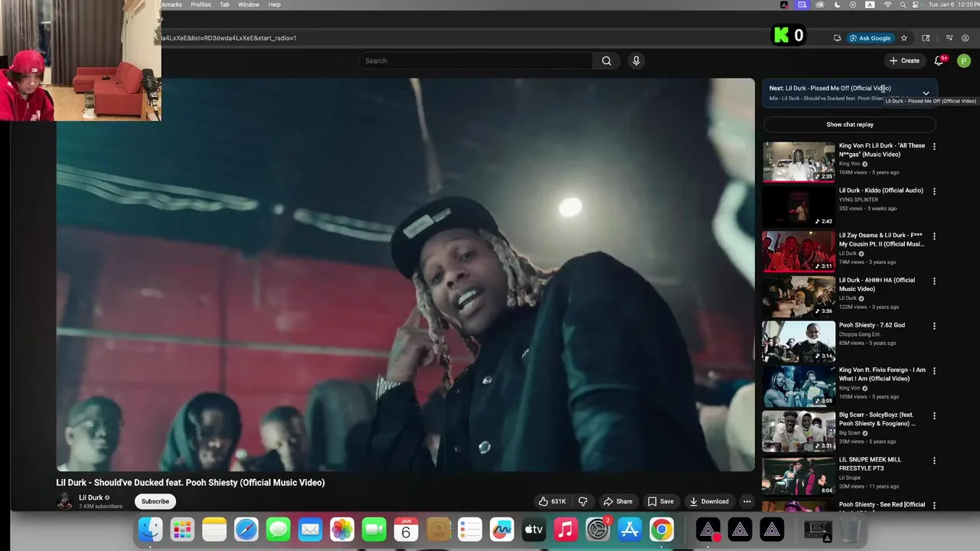Viewport: 980px width, 551px height.
Task: Open Lil Durk AHHH HA thumbnail
Action: (799, 296)
